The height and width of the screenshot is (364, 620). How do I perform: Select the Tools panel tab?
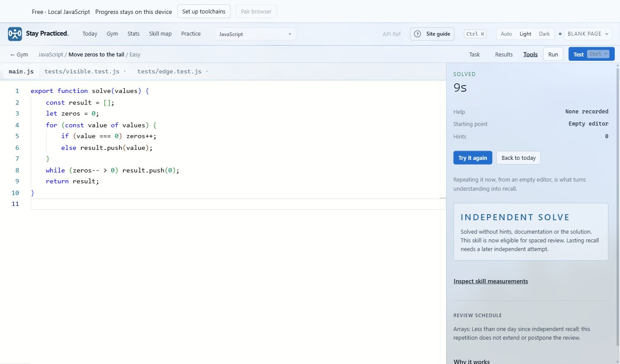(x=530, y=54)
